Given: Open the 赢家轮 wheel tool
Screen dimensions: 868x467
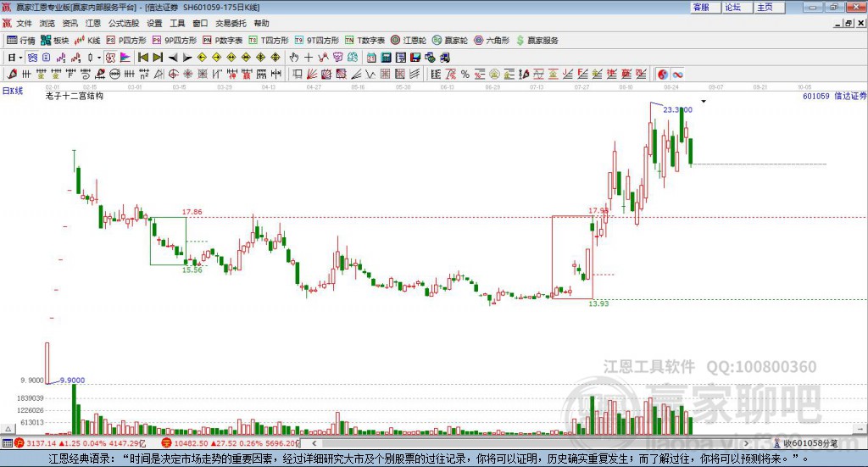Looking at the screenshot, I should click(450, 41).
